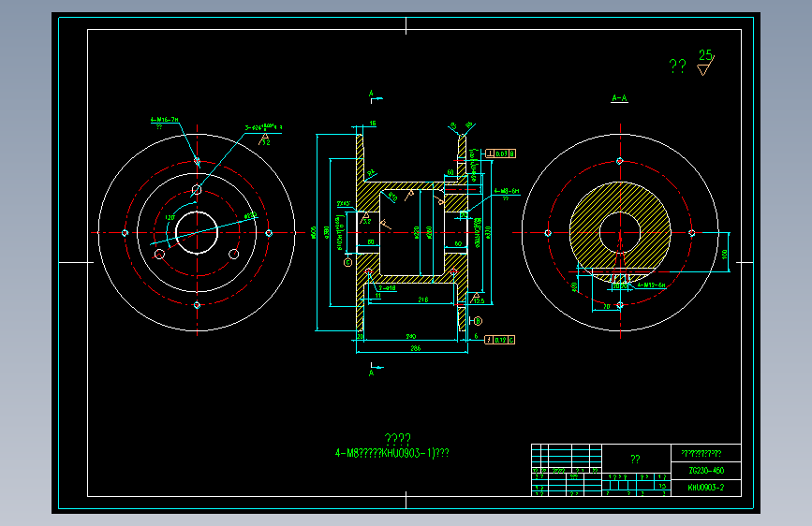Click the circled datum C marker

point(347,262)
